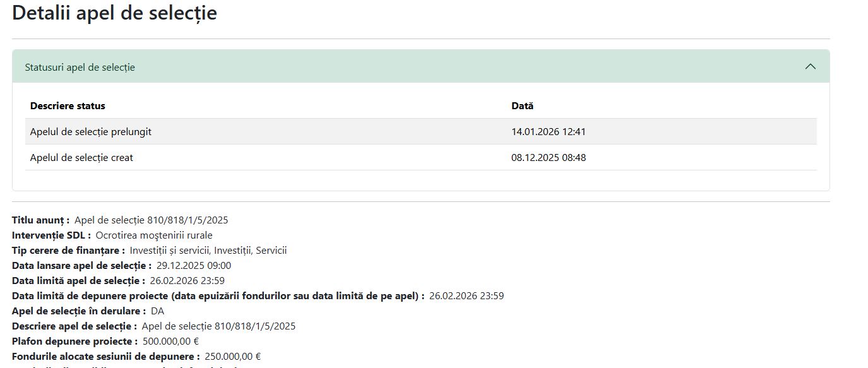Click the "Statusuri apel de selecție" accordion title
Screen dimensions: 868x368
(x=80, y=67)
